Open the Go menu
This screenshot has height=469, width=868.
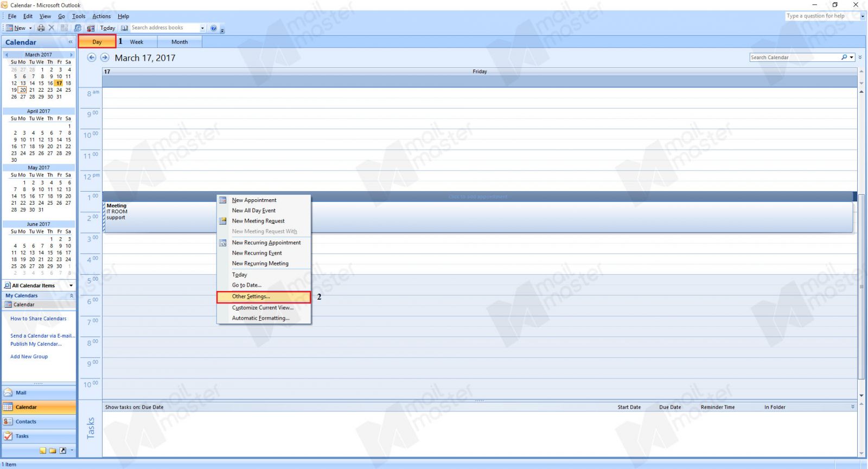coord(61,16)
